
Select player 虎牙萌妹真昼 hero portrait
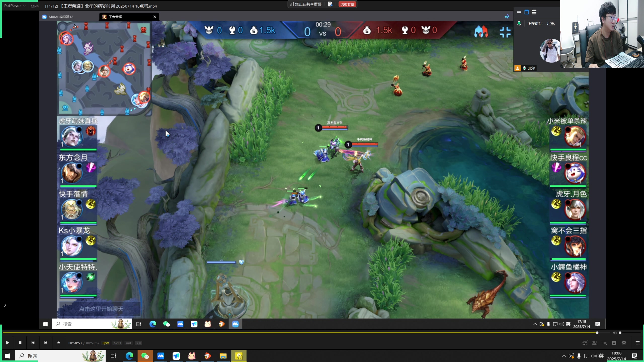72,137
